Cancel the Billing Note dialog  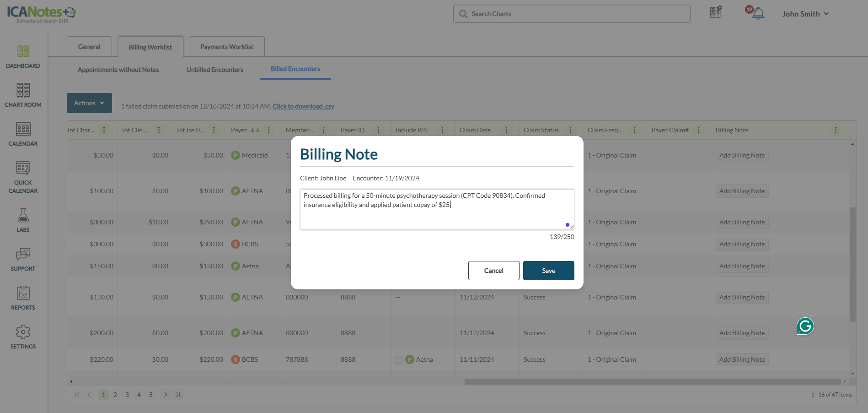pyautogui.click(x=493, y=271)
